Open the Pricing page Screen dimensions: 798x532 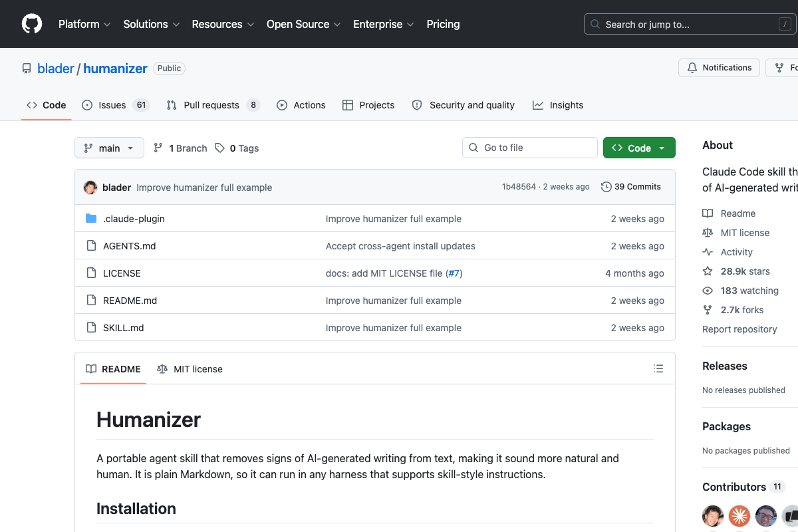pos(443,24)
